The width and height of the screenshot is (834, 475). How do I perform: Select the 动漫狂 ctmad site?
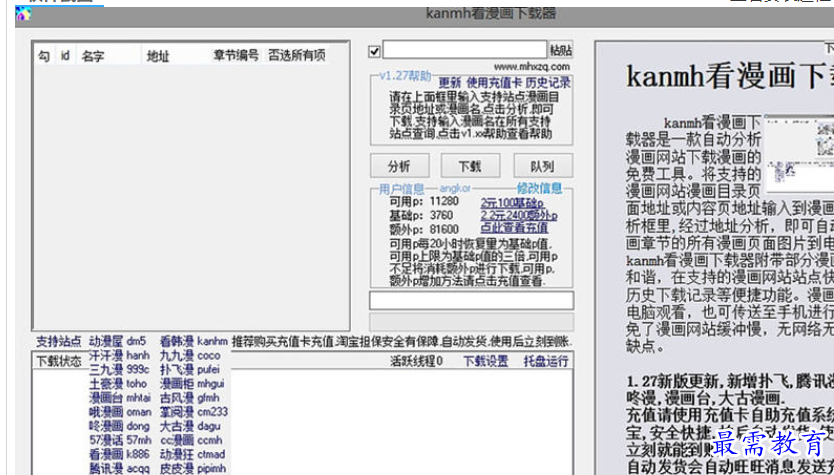click(193, 455)
